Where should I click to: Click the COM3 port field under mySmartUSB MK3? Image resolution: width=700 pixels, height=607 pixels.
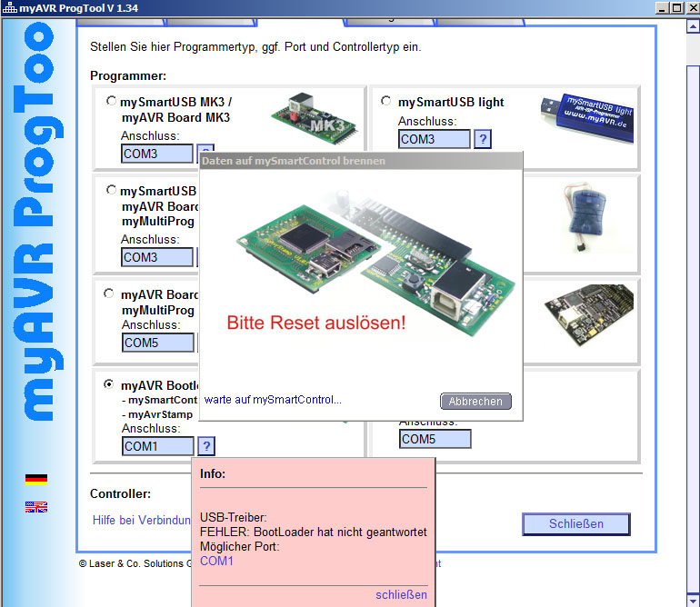(x=157, y=154)
